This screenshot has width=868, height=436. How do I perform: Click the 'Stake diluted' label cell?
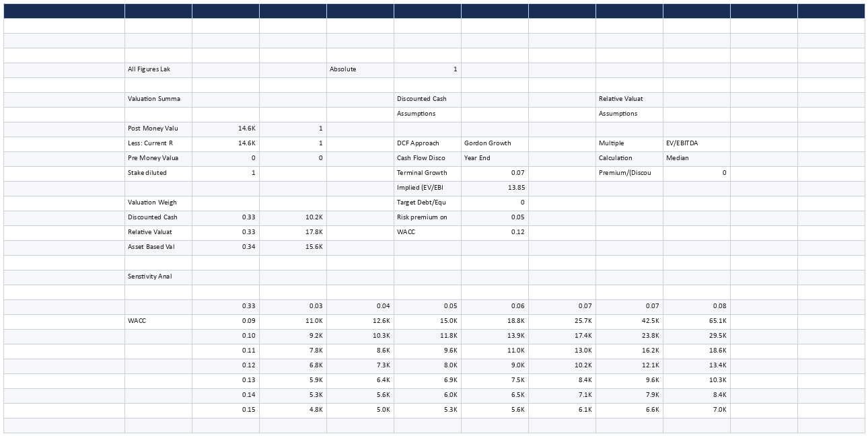[158, 173]
